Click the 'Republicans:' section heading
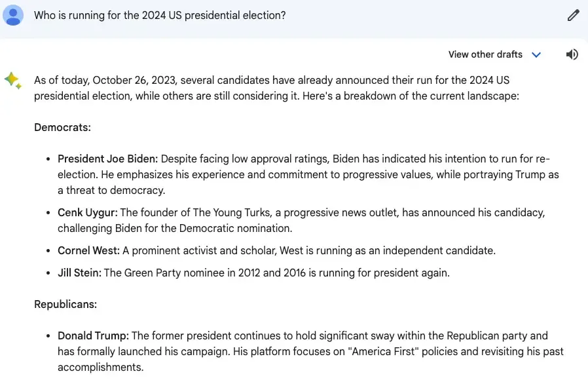 [65, 304]
